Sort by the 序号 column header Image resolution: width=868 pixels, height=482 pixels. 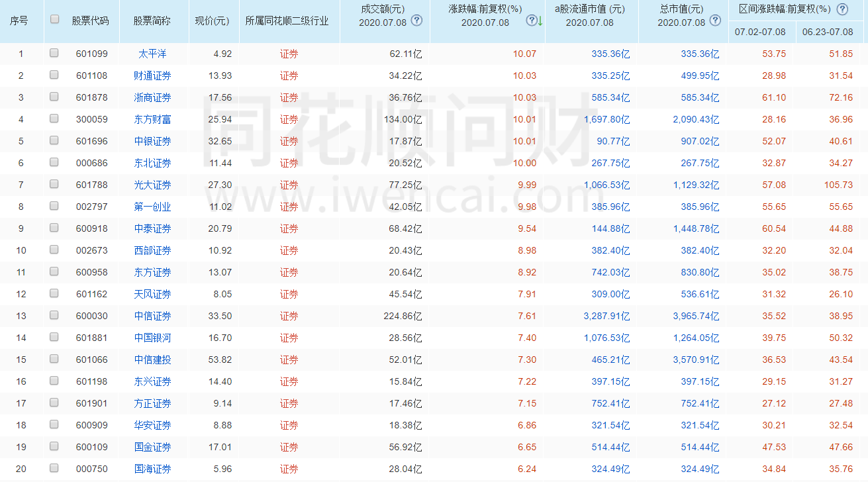[x=19, y=21]
